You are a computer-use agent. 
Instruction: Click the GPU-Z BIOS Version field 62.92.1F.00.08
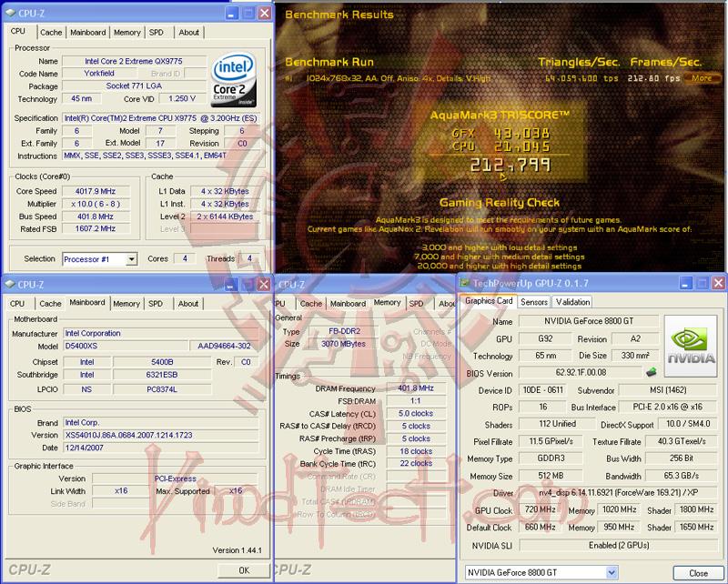tap(581, 372)
